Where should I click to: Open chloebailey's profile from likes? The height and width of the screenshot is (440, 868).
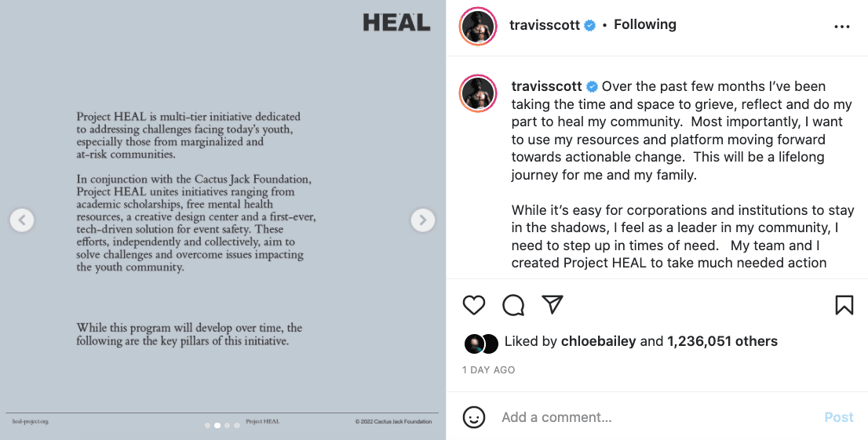click(x=598, y=341)
